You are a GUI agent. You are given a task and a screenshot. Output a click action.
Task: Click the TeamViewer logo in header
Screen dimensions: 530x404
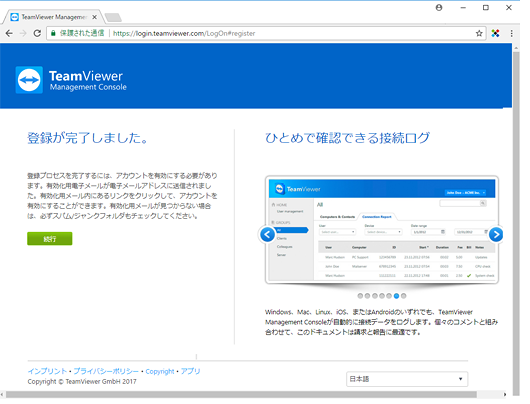(29, 80)
